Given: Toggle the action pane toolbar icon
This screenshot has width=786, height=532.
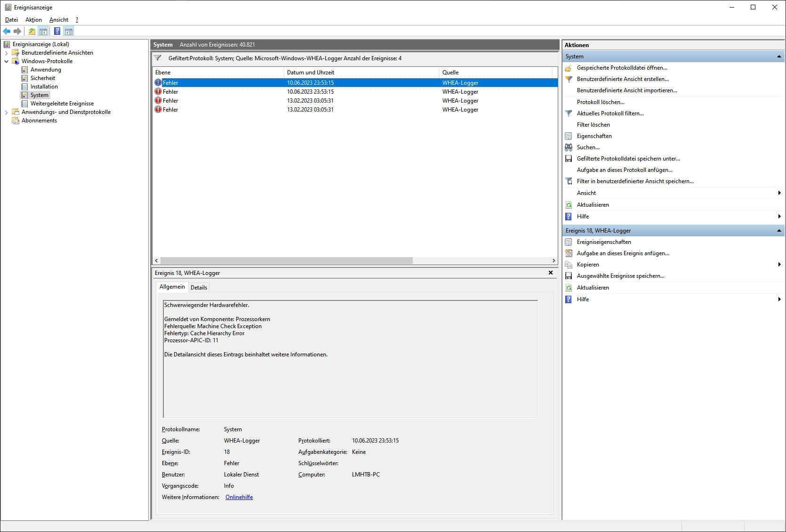Looking at the screenshot, I should 69,32.
